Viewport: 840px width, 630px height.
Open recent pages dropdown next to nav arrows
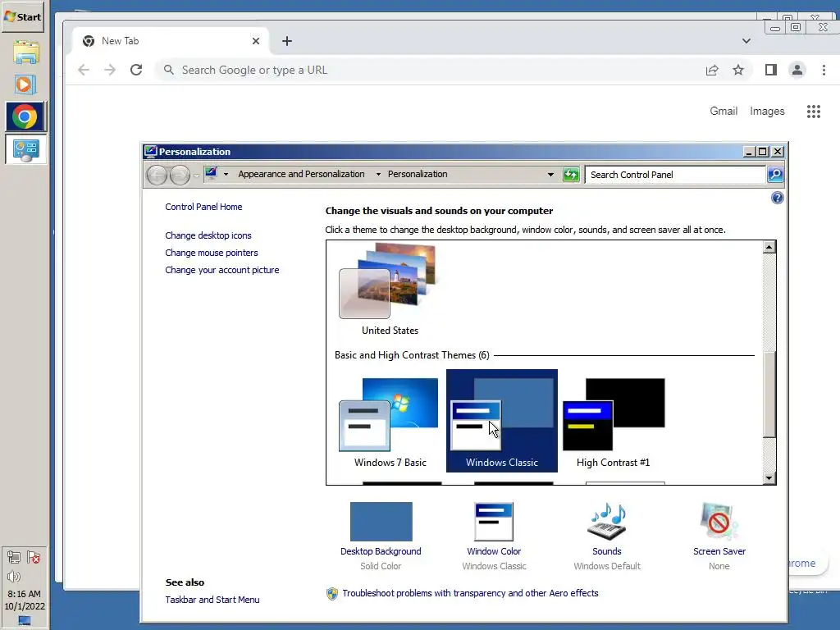197,176
